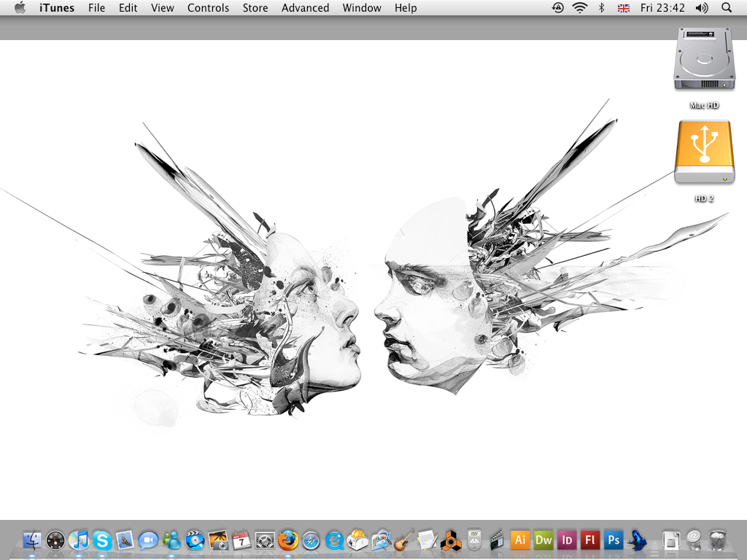
Task: Launch Dashboard gauge icon in the Dock
Action: click(x=55, y=540)
